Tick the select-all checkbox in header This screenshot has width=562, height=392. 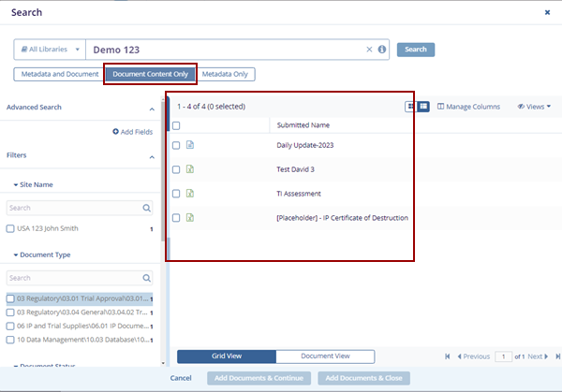click(x=176, y=125)
